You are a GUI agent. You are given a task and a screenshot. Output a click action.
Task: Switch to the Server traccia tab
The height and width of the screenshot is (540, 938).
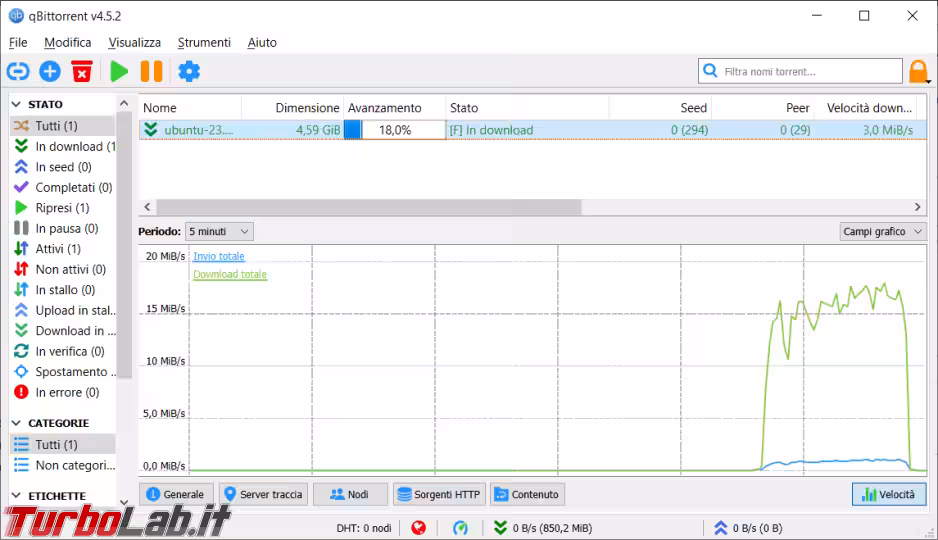point(262,494)
